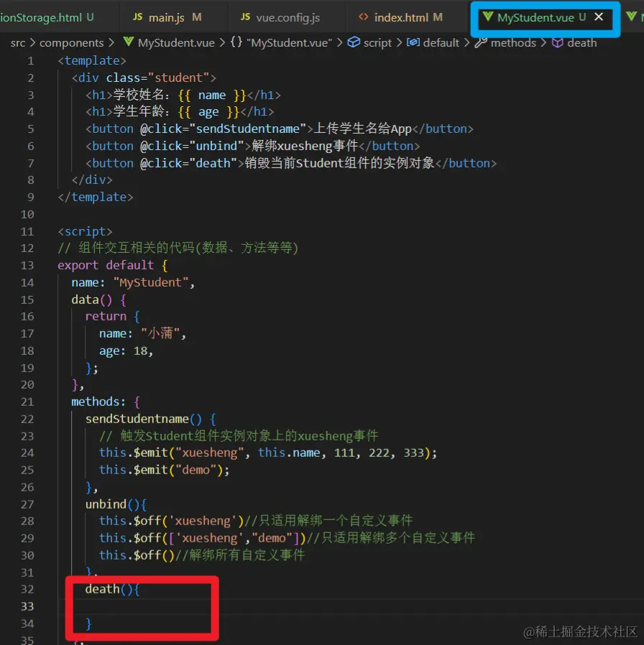Click the JS icon on main.js tab
644x645 pixels.
(137, 17)
